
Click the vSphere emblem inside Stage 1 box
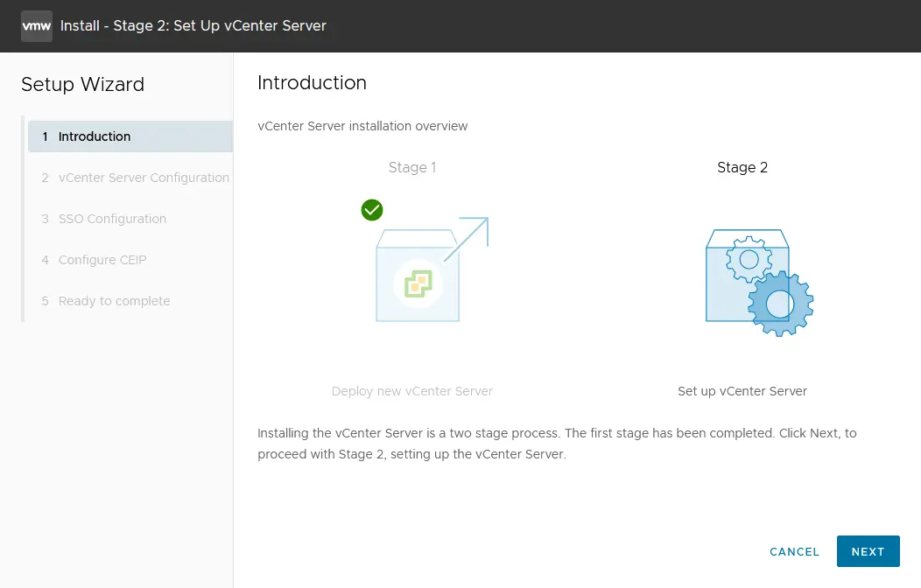tap(418, 283)
